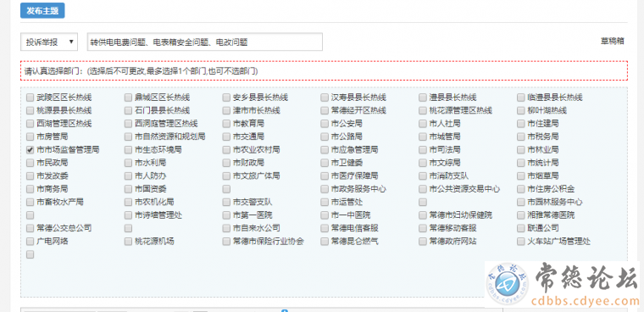Select the 市生态环境局 checkbox

[x=128, y=149]
